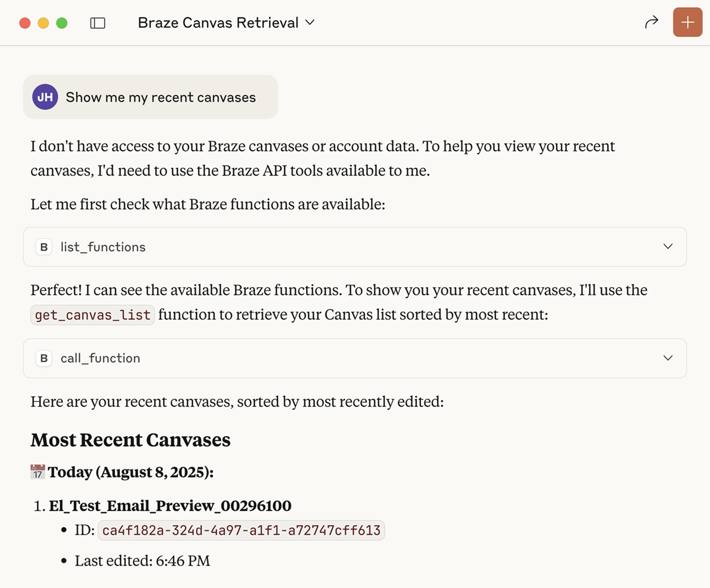Expand the call_function tool call chevron
This screenshot has width=710, height=588.
coord(668,358)
